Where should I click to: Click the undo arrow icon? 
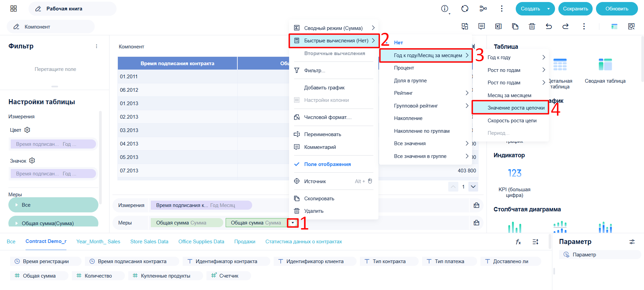[549, 26]
